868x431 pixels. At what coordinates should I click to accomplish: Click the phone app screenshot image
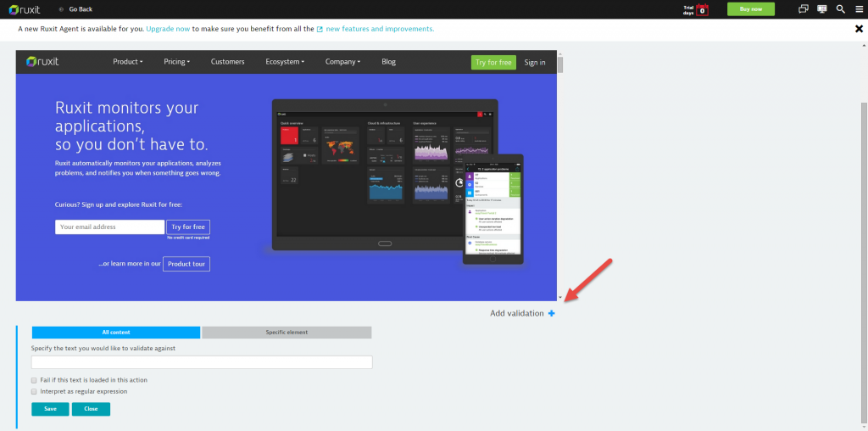click(492, 209)
